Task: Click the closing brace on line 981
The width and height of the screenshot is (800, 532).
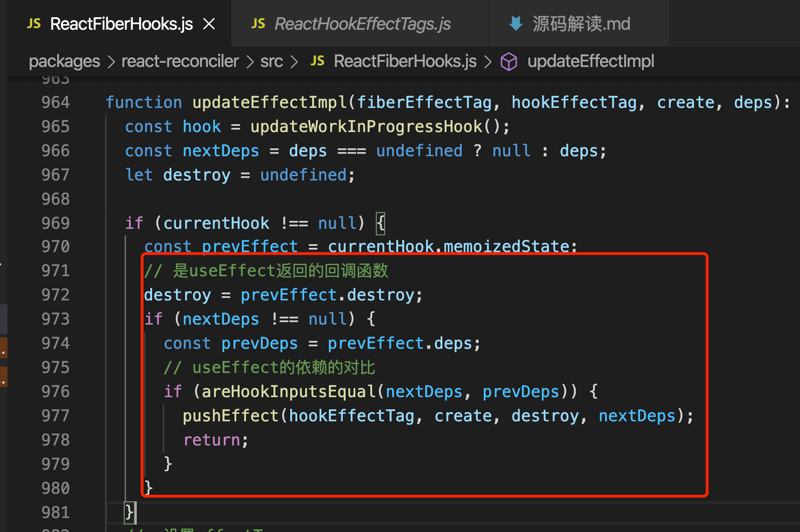Action: (129, 512)
